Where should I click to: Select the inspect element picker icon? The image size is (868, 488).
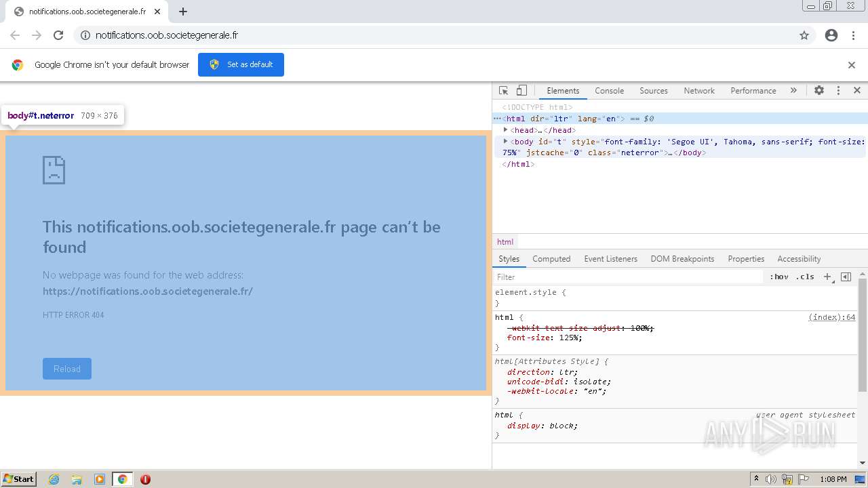(x=503, y=90)
